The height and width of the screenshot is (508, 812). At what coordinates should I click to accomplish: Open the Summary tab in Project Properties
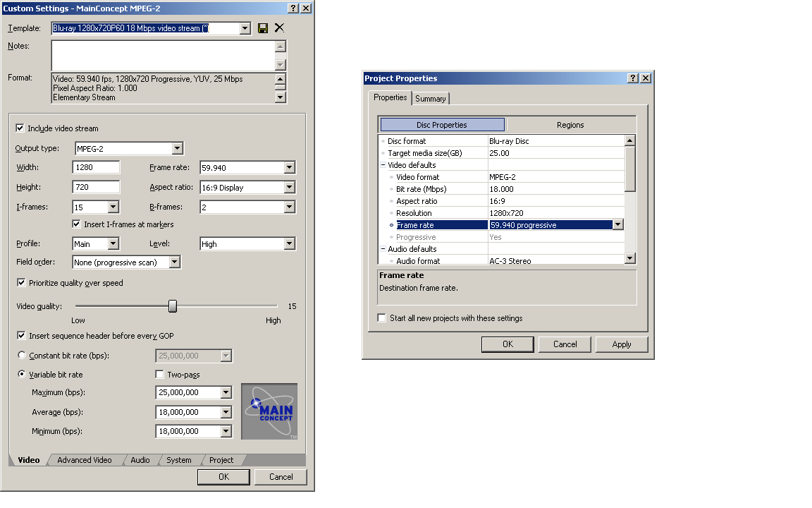[430, 99]
